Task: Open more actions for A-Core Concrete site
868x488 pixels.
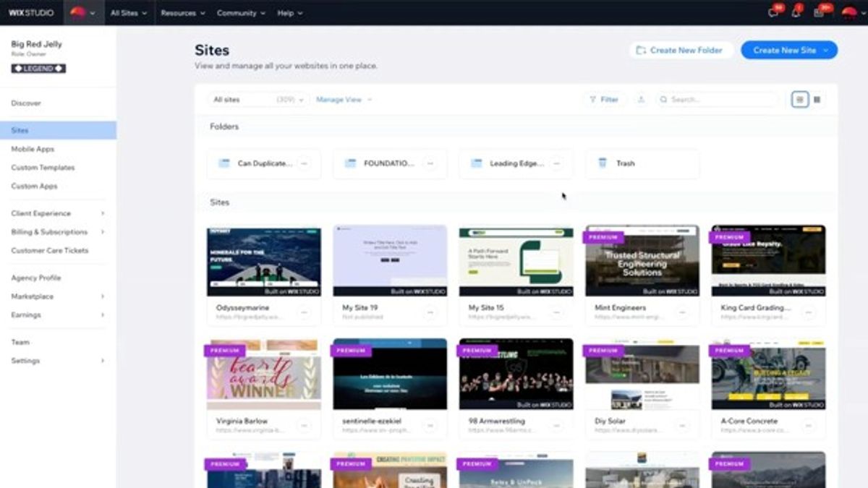Action: coord(809,426)
